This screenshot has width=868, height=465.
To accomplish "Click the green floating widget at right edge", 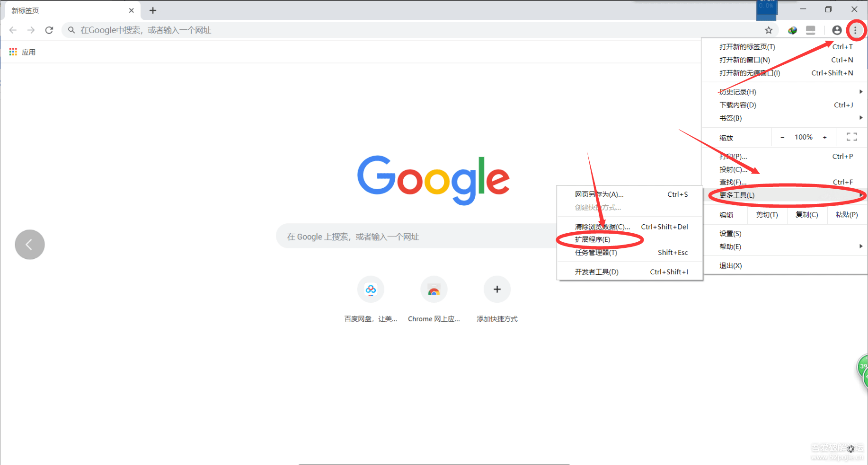I will pyautogui.click(x=863, y=372).
